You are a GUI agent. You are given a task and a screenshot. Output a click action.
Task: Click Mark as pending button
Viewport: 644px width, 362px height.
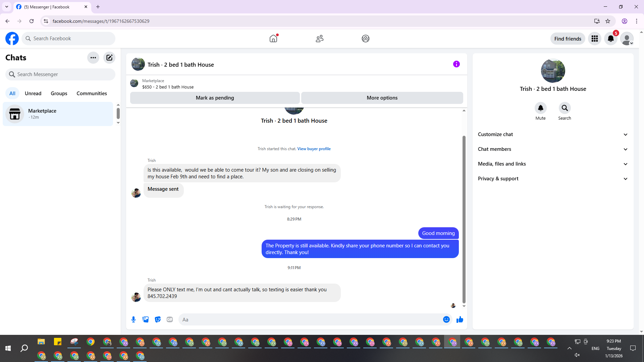(215, 98)
